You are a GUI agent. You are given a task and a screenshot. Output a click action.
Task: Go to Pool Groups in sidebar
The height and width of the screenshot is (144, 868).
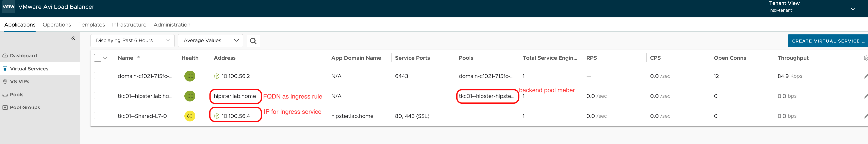(25, 108)
